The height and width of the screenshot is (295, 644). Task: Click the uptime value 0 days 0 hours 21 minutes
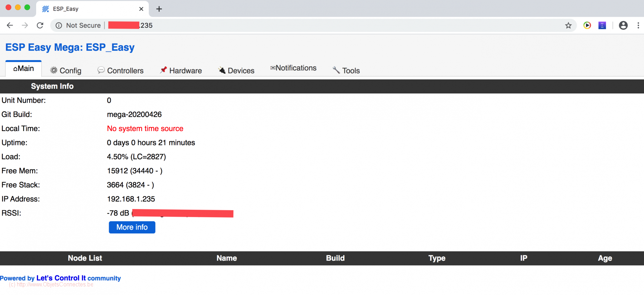(151, 142)
